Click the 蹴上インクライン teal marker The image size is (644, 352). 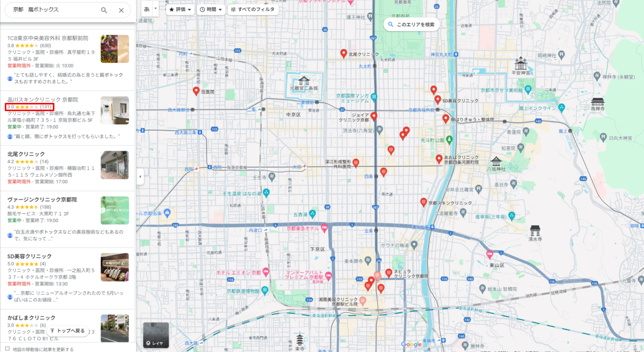click(x=561, y=108)
